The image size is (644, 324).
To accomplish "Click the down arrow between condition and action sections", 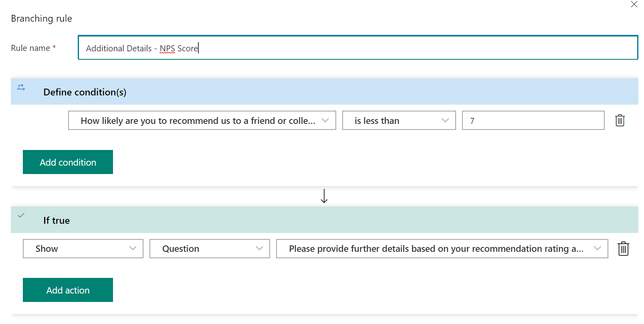I will click(324, 196).
